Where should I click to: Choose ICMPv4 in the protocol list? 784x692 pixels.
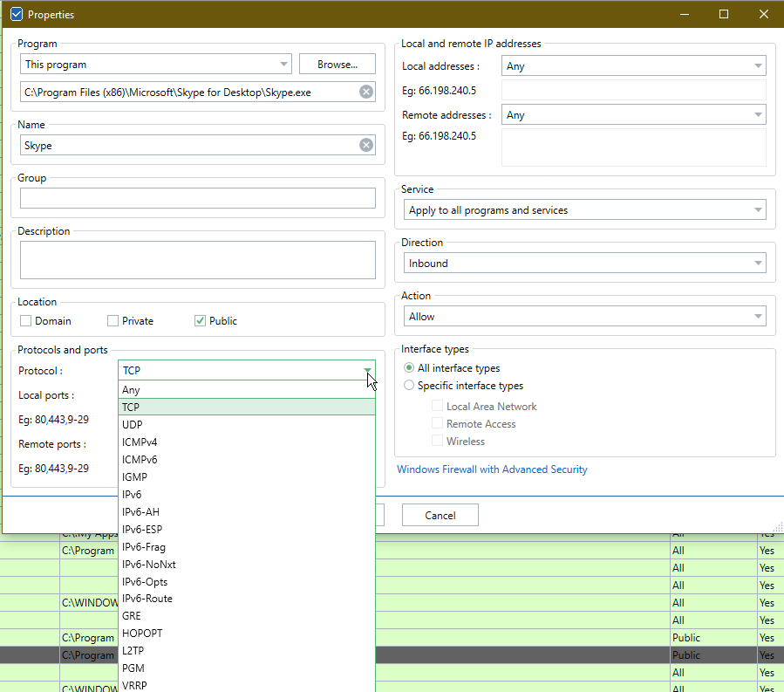pyautogui.click(x=140, y=442)
